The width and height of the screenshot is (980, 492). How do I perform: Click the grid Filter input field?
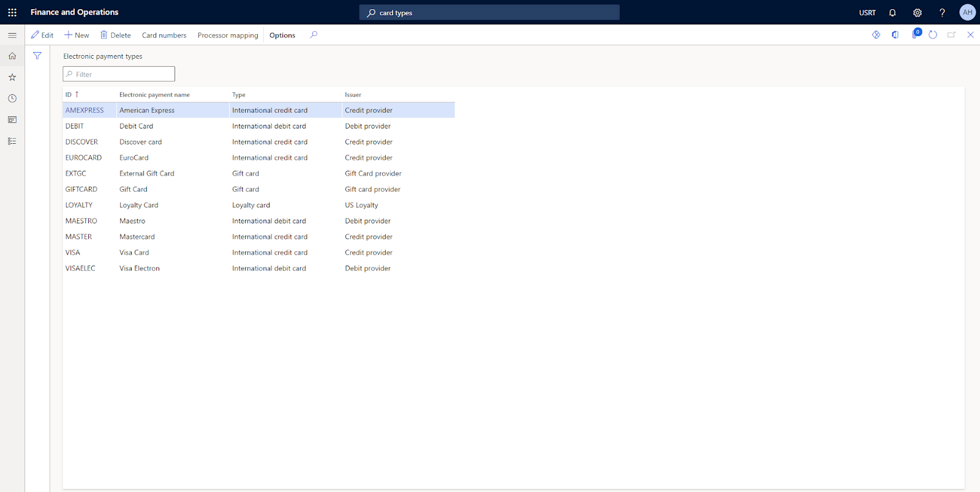pyautogui.click(x=119, y=74)
